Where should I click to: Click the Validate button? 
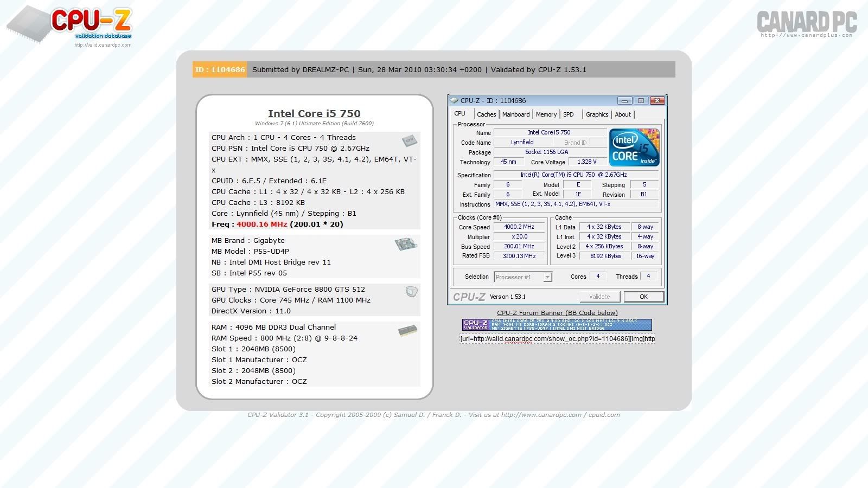click(x=599, y=297)
